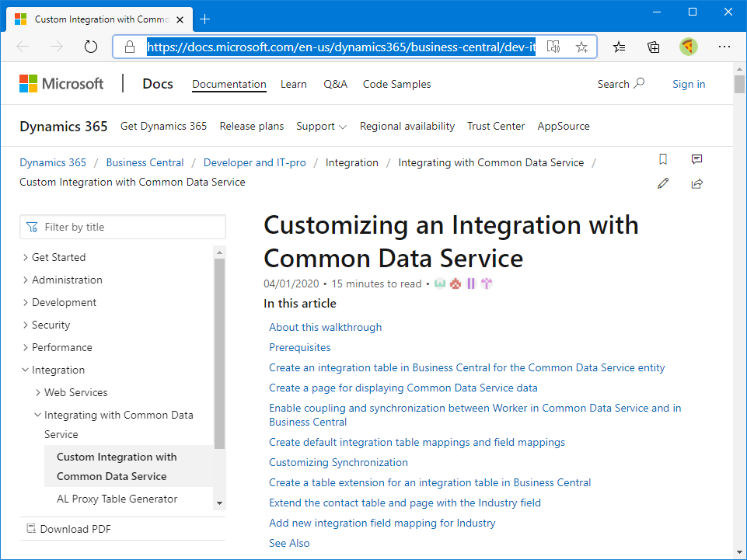747x560 pixels.
Task: Click the Microsoft logo
Action: click(x=61, y=84)
